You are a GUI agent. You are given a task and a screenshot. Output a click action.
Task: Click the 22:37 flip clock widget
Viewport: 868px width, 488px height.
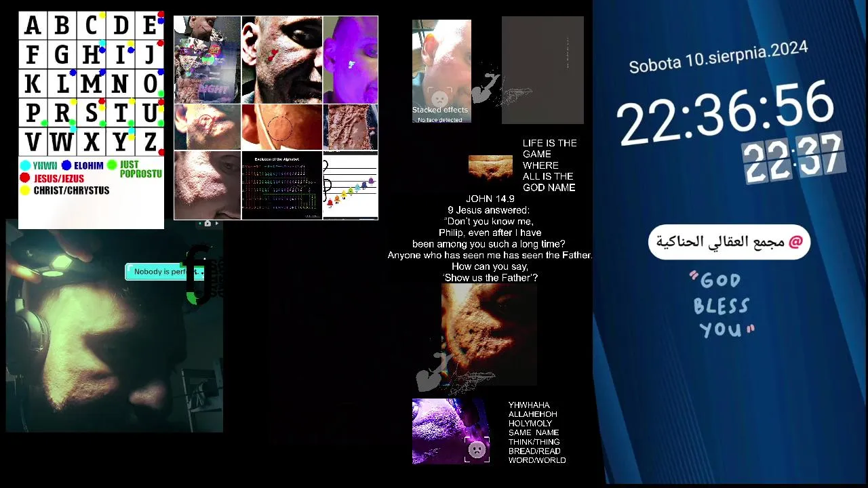(793, 159)
